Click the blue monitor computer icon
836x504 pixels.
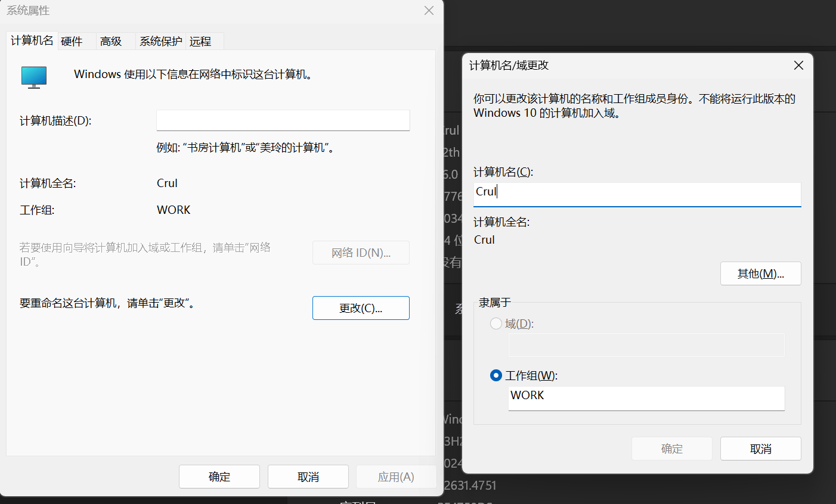pyautogui.click(x=33, y=76)
